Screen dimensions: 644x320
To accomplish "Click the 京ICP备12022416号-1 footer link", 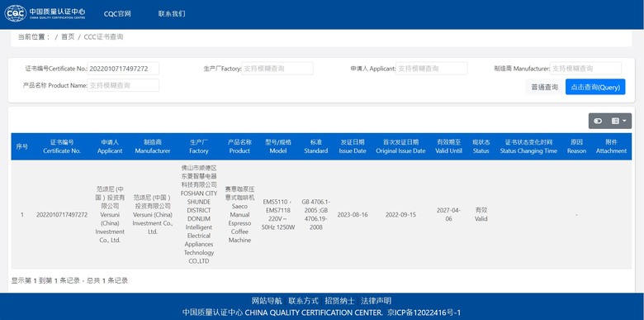I will click(424, 313).
